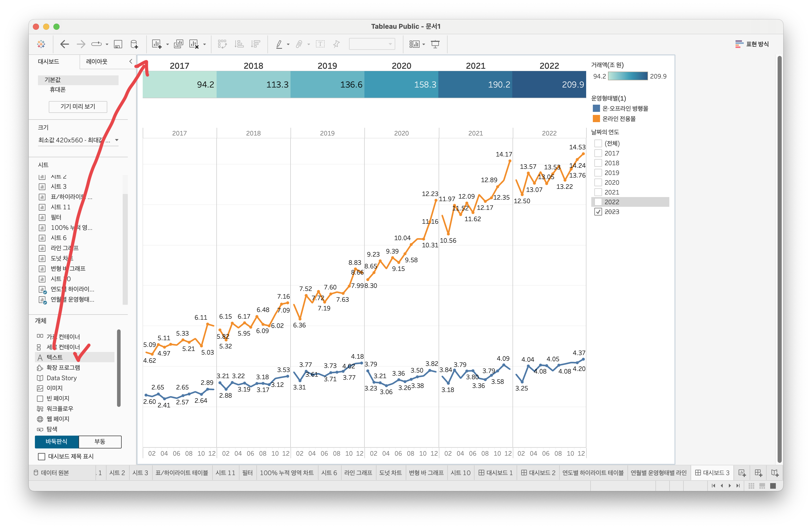Click the undo back arrow icon
The image size is (812, 529).
click(64, 44)
